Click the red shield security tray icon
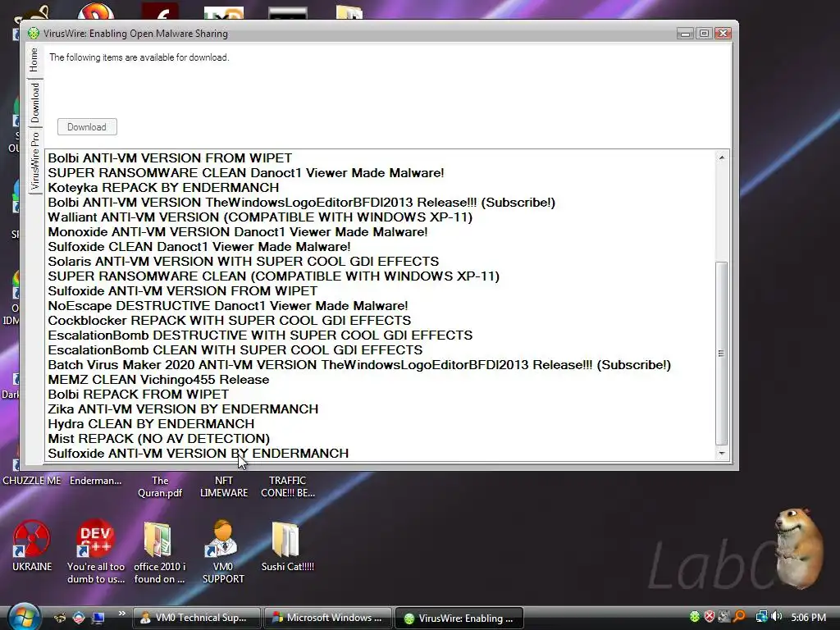 710,617
